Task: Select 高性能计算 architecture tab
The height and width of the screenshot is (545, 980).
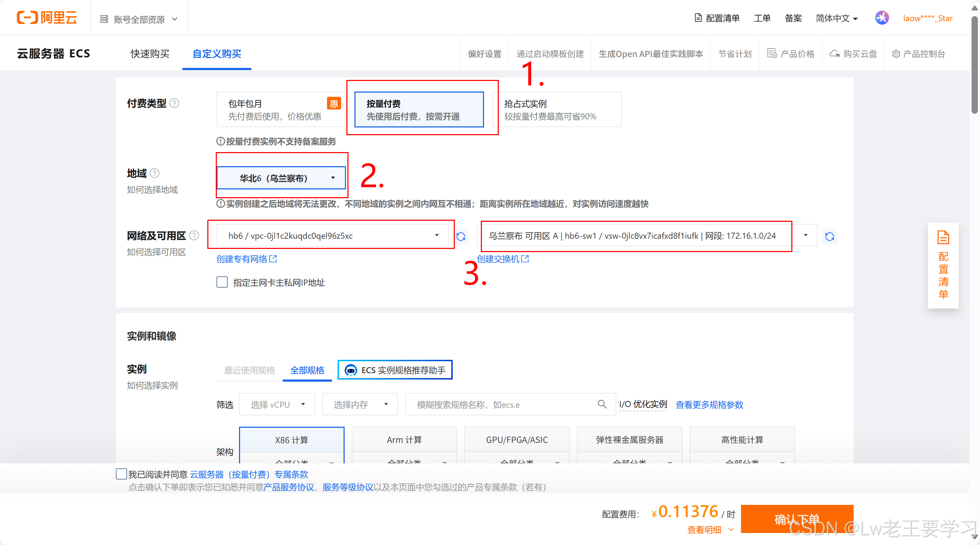Action: point(742,440)
